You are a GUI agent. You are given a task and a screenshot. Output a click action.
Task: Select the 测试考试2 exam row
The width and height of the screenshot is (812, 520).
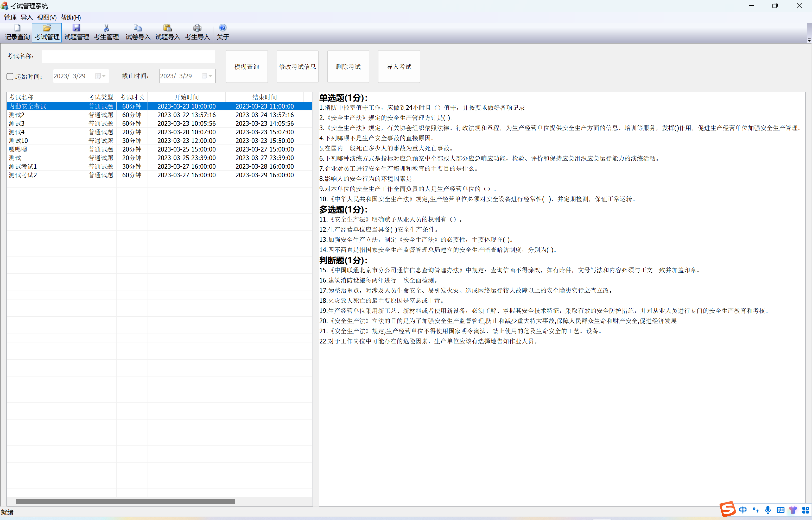159,175
